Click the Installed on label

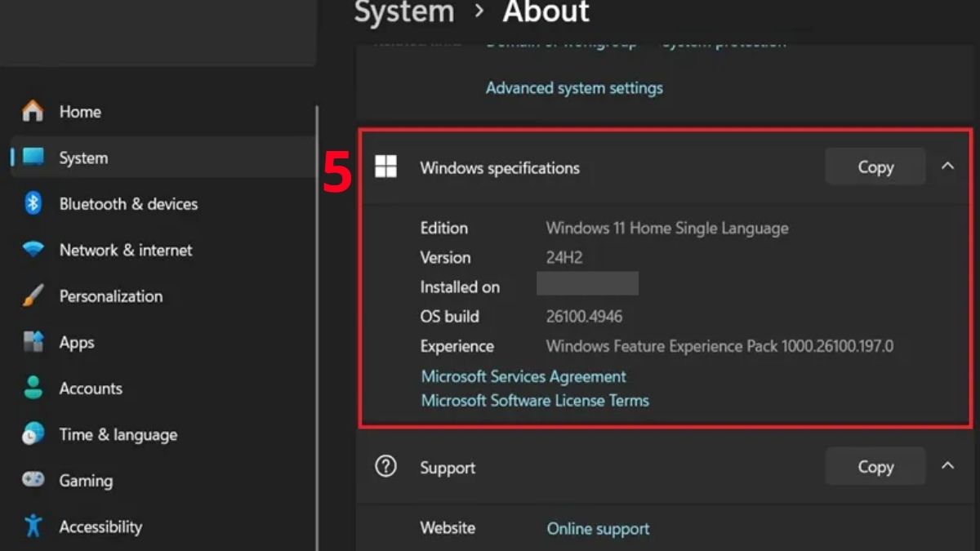[460, 287]
